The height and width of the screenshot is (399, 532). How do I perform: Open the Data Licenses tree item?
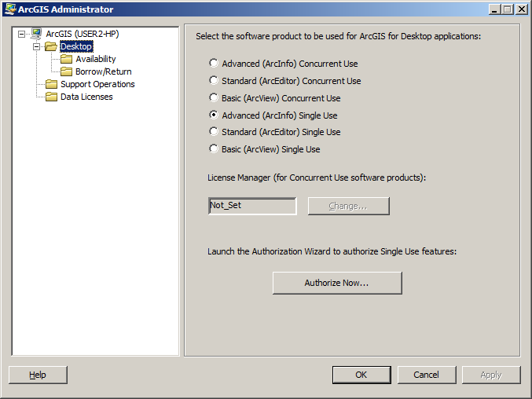(x=86, y=97)
